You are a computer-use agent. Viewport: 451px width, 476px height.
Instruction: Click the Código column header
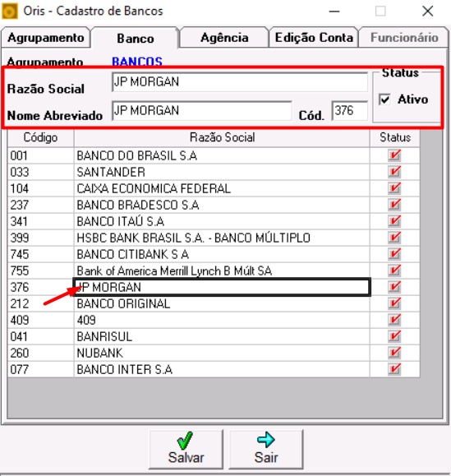tap(40, 138)
